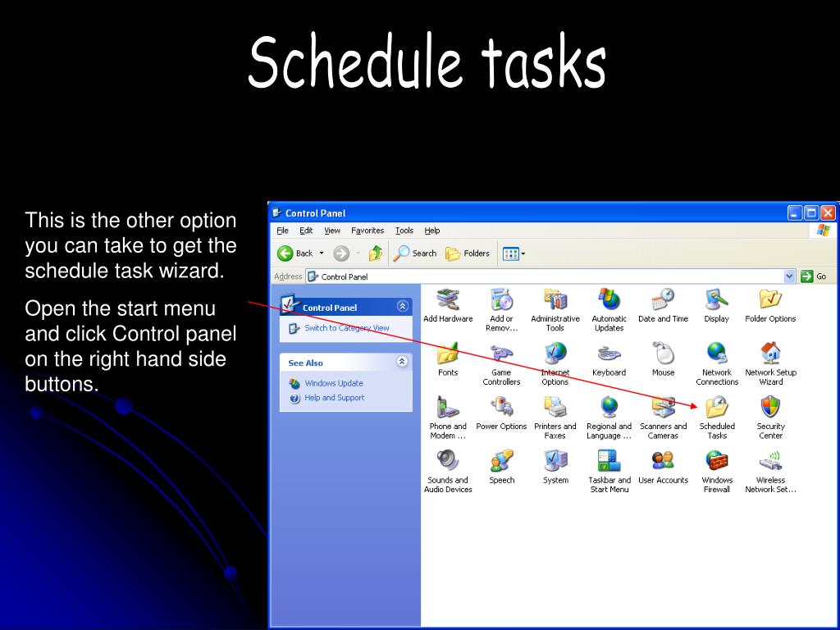Open the Favorites menu
Image resolution: width=840 pixels, height=630 pixels.
367,231
